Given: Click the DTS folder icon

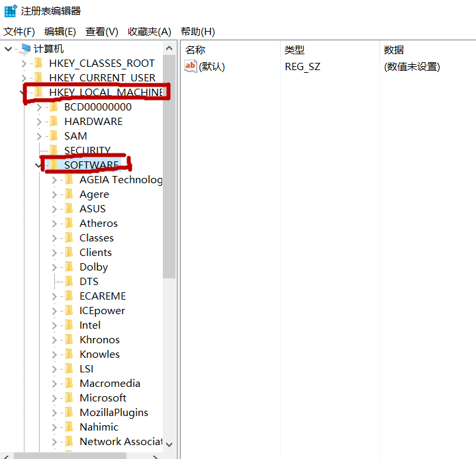Looking at the screenshot, I should [70, 282].
